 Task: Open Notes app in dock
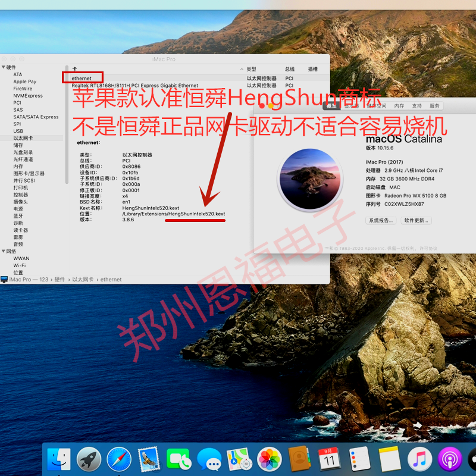390,459
